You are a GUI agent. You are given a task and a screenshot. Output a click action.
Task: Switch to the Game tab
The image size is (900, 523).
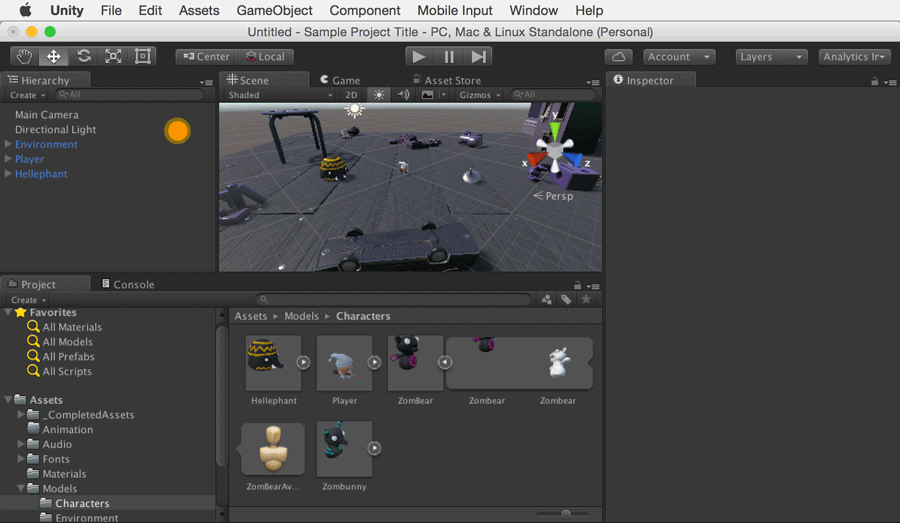[x=340, y=80]
